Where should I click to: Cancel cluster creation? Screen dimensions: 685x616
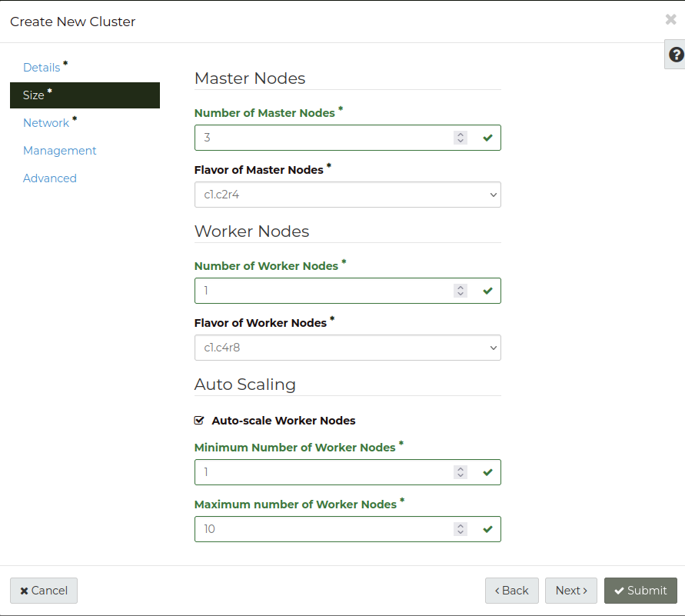pyautogui.click(x=43, y=590)
